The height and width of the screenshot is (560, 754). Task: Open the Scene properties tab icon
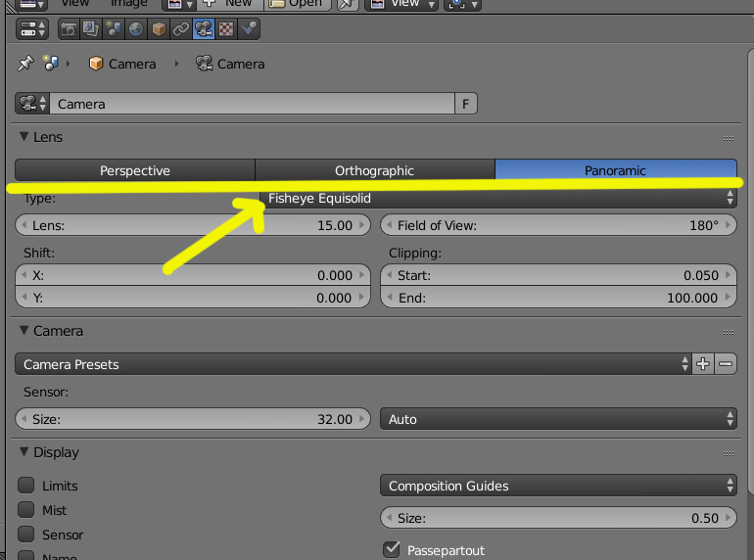(114, 29)
